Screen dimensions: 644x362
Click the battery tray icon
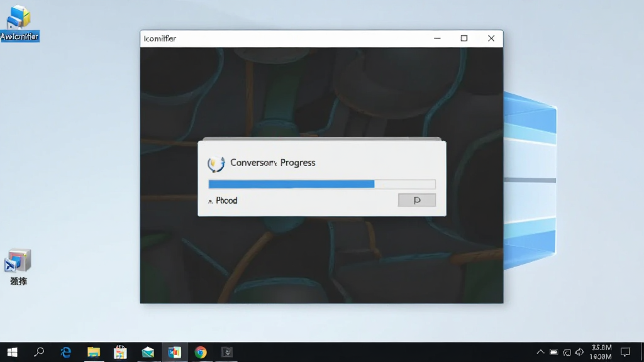coord(553,352)
